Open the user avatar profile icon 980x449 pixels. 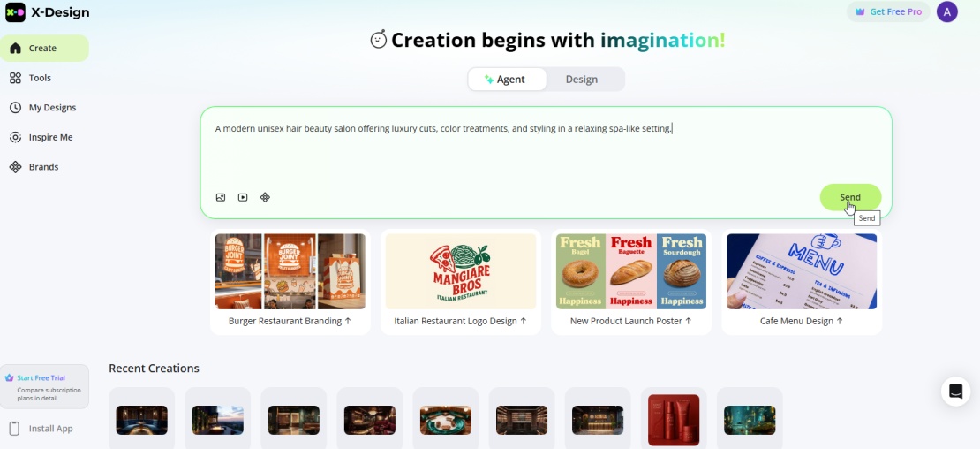(946, 11)
